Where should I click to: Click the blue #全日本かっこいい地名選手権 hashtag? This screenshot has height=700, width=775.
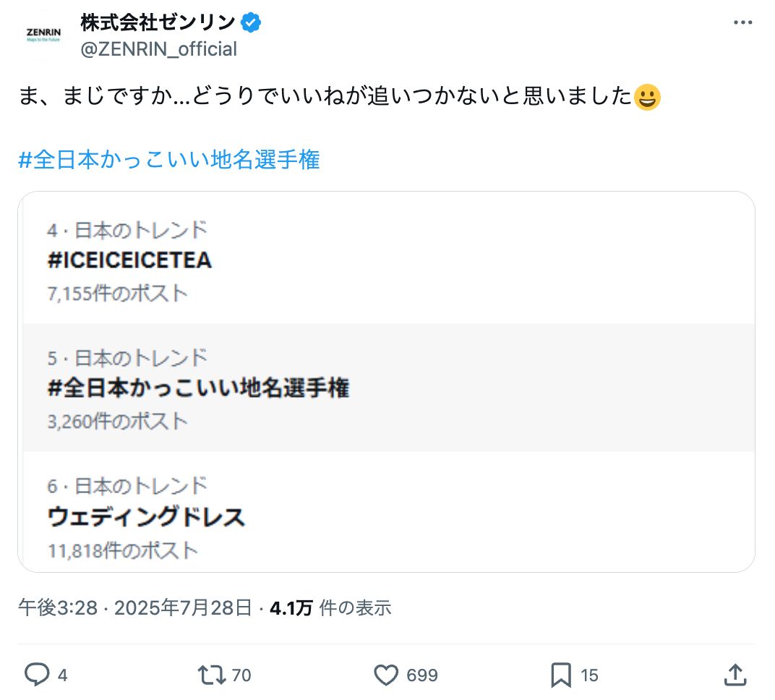pos(168,160)
